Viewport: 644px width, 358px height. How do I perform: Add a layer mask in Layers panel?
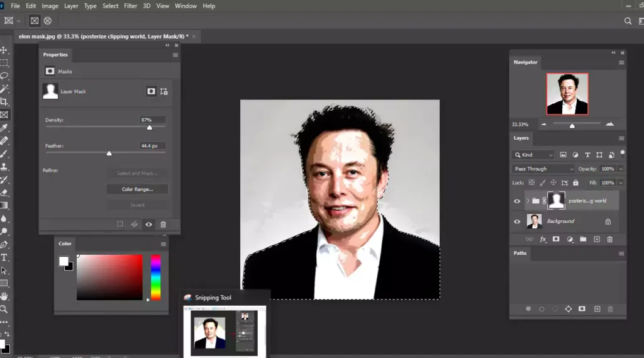(556, 239)
